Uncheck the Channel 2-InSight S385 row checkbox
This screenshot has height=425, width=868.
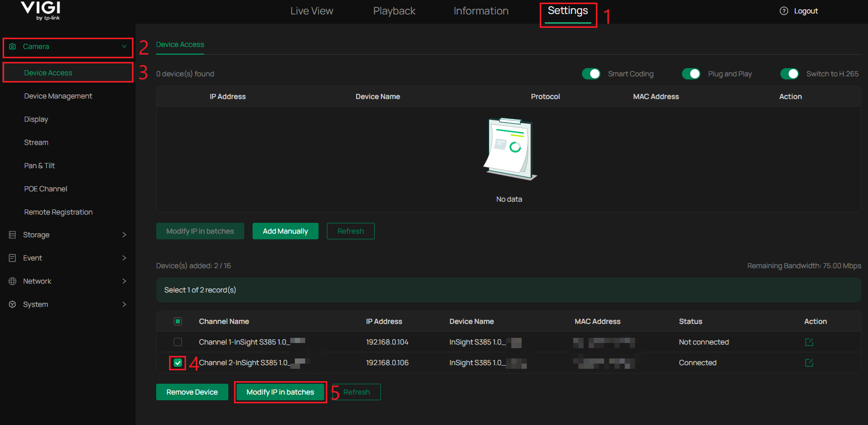pyautogui.click(x=178, y=363)
